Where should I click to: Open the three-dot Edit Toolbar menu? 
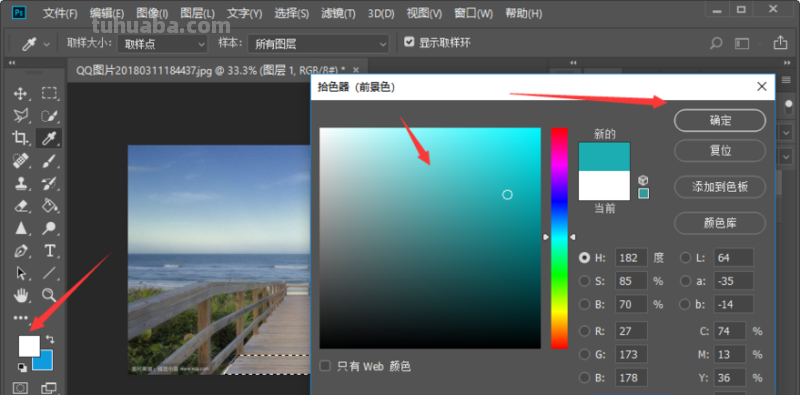coord(21,318)
